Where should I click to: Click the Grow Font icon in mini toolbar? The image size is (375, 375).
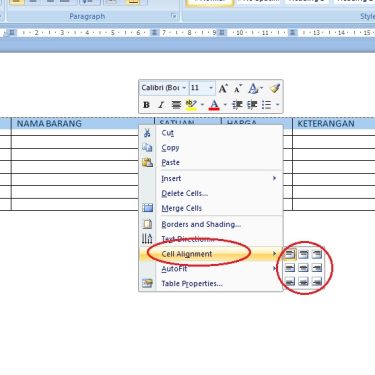click(x=223, y=88)
